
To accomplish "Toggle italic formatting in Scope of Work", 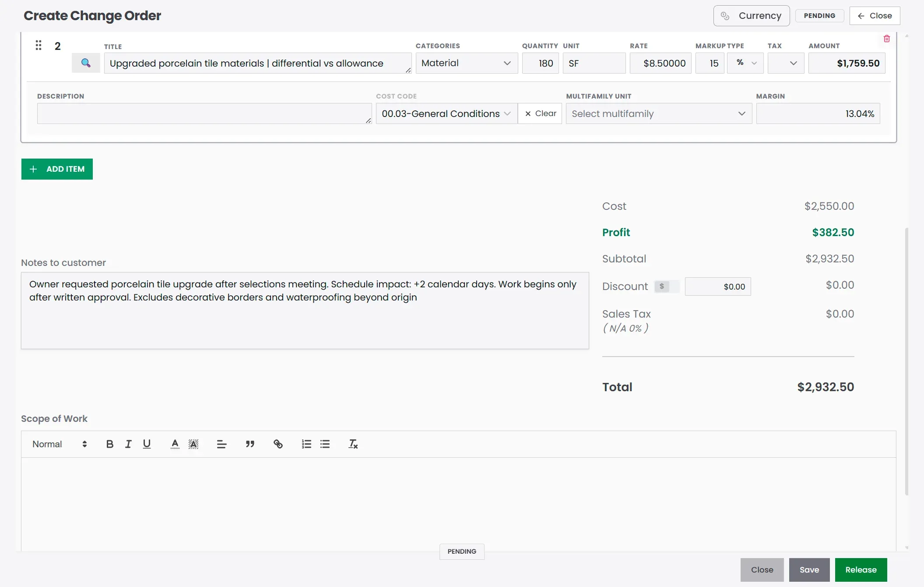I will tap(128, 444).
